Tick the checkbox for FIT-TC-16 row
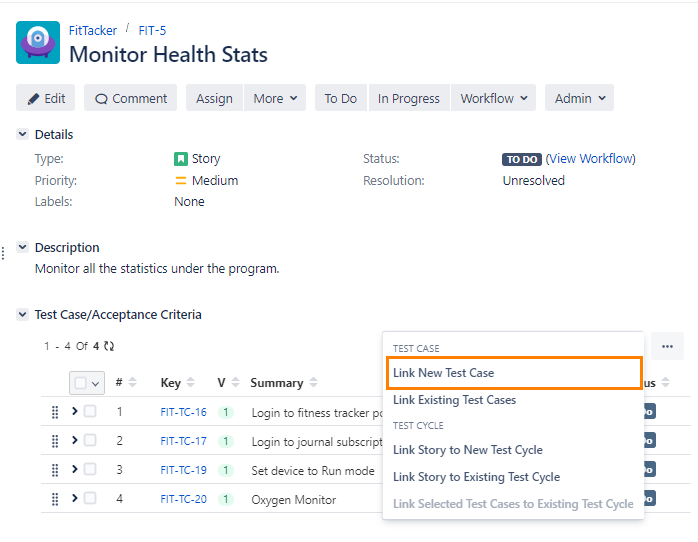The height and width of the screenshot is (542, 698). point(90,411)
